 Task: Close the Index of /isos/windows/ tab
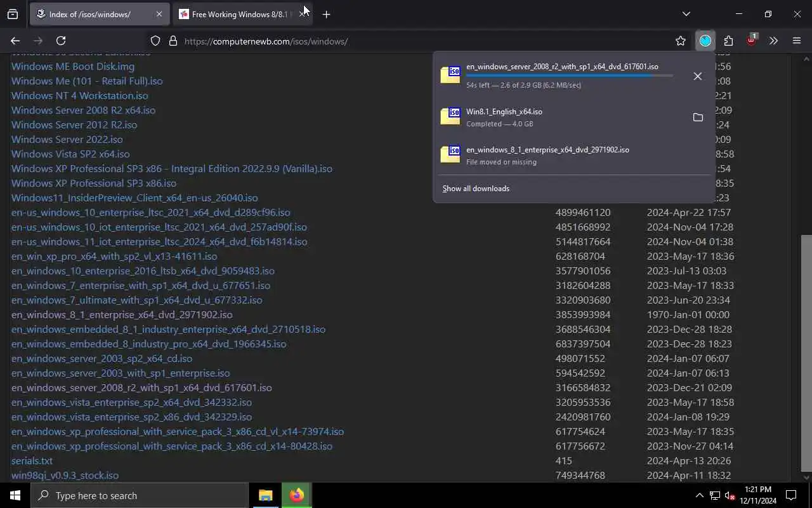[159, 14]
